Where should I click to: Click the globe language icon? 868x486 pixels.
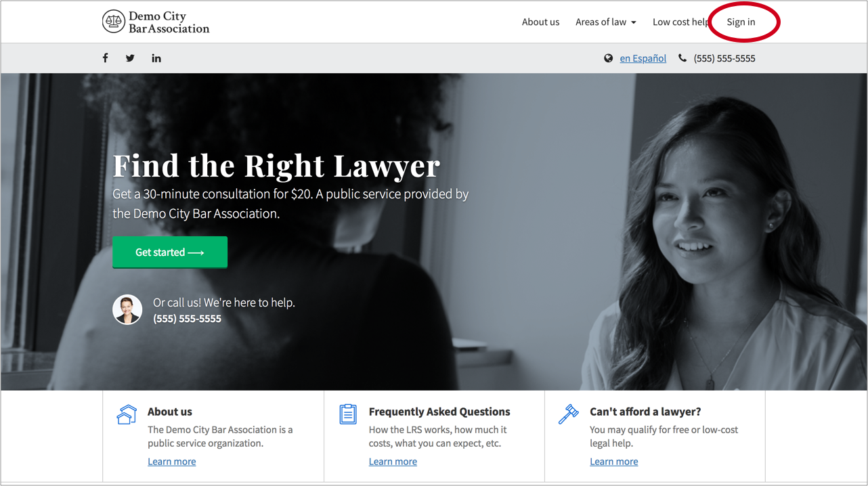pyautogui.click(x=609, y=58)
